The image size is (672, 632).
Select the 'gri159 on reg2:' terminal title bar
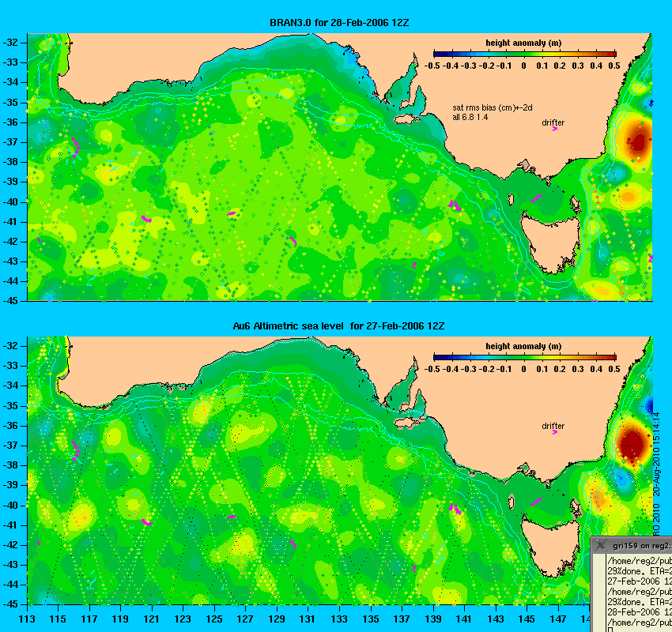pyautogui.click(x=632, y=545)
